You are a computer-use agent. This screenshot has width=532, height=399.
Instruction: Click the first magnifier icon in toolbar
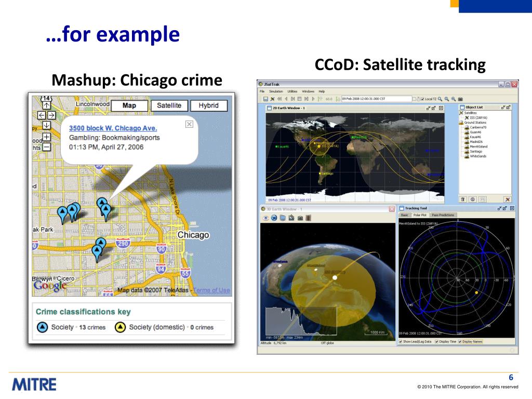click(x=440, y=99)
